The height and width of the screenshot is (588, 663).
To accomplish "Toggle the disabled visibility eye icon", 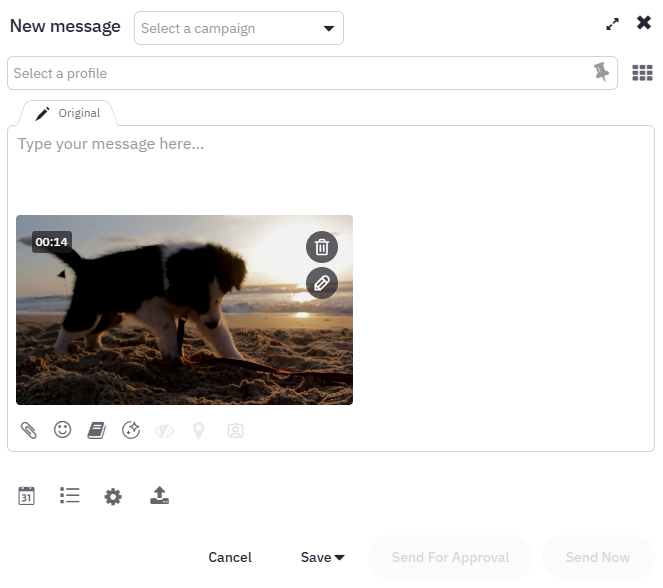I will (164, 431).
